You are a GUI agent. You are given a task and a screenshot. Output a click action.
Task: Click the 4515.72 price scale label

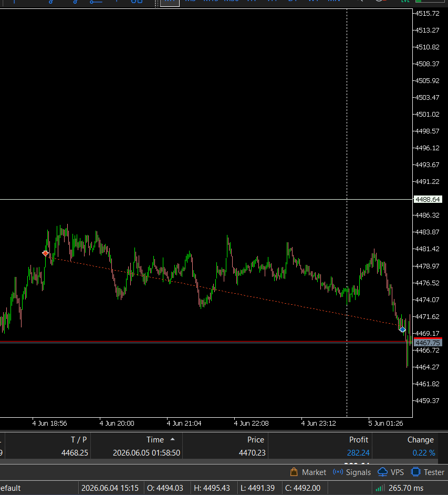427,14
